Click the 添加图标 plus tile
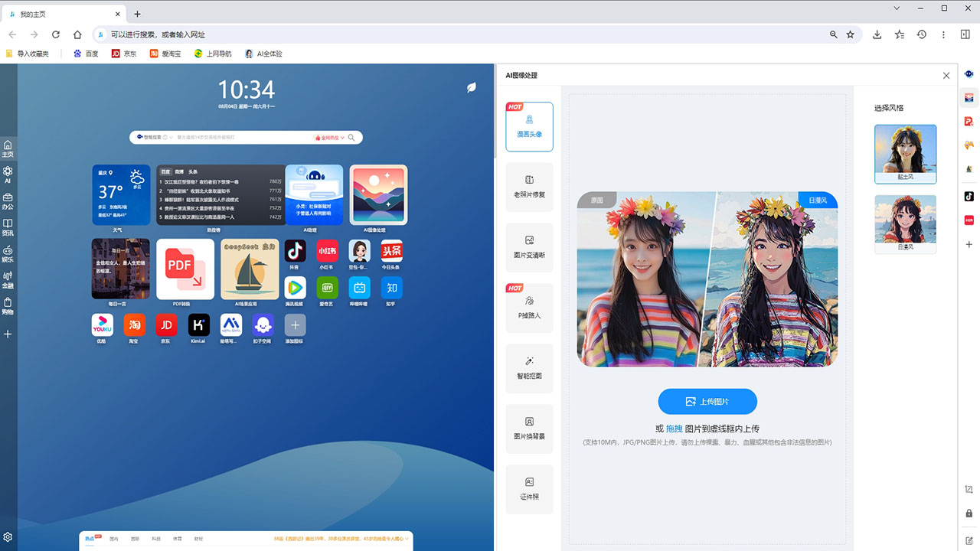The height and width of the screenshot is (551, 980). 295,326
